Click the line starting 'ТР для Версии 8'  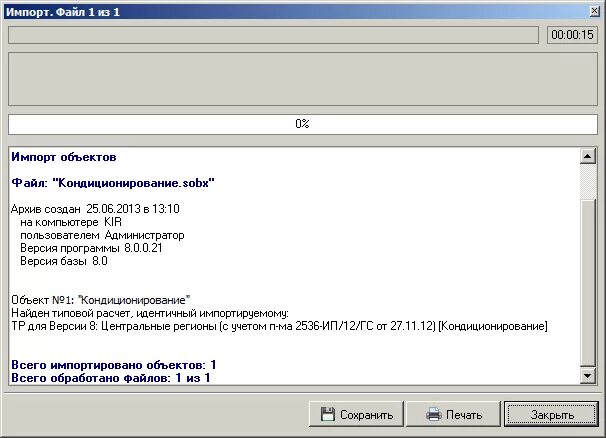pos(279,326)
